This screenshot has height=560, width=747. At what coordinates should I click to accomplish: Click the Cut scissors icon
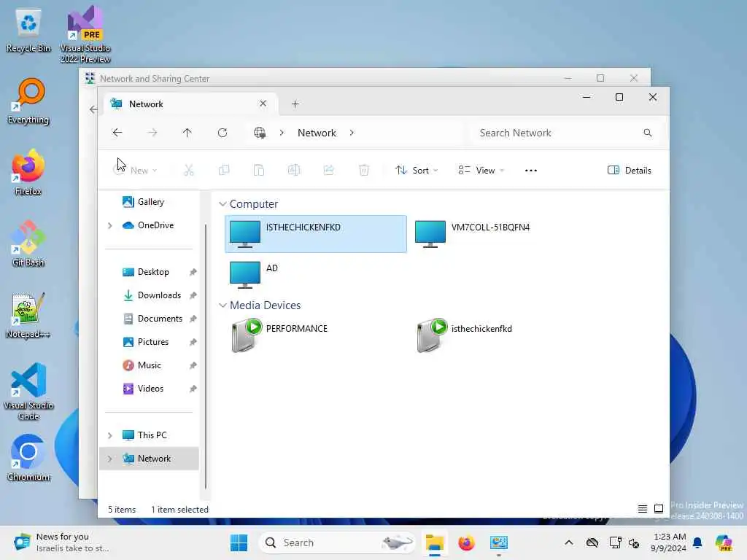189,170
